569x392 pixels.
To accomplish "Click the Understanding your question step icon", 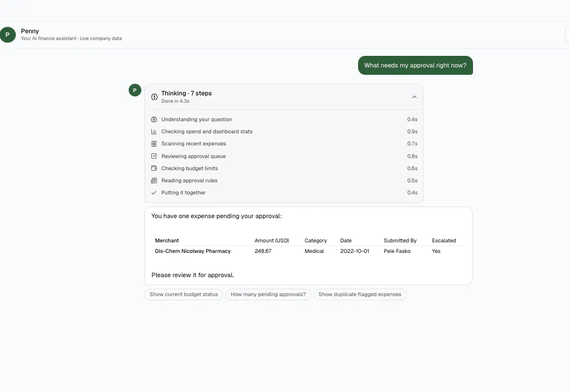I will [154, 119].
